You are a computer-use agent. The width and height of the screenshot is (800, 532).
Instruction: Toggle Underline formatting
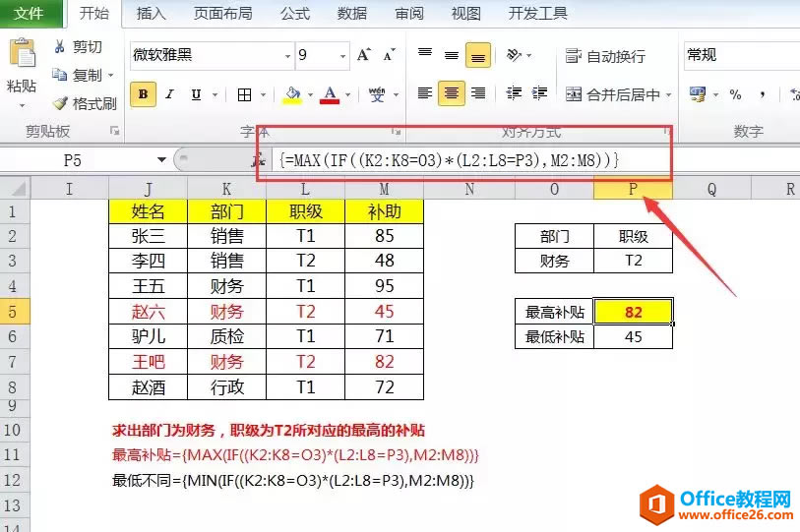coord(196,94)
